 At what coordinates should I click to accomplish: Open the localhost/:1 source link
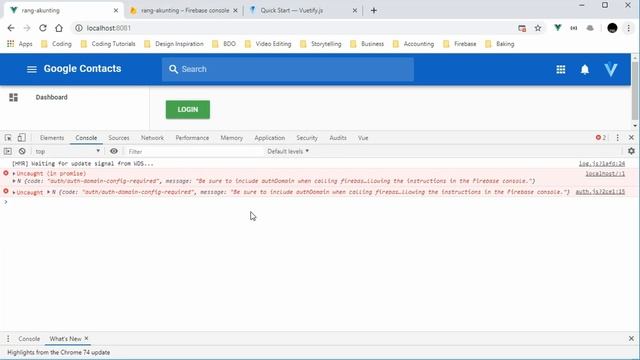coord(605,173)
